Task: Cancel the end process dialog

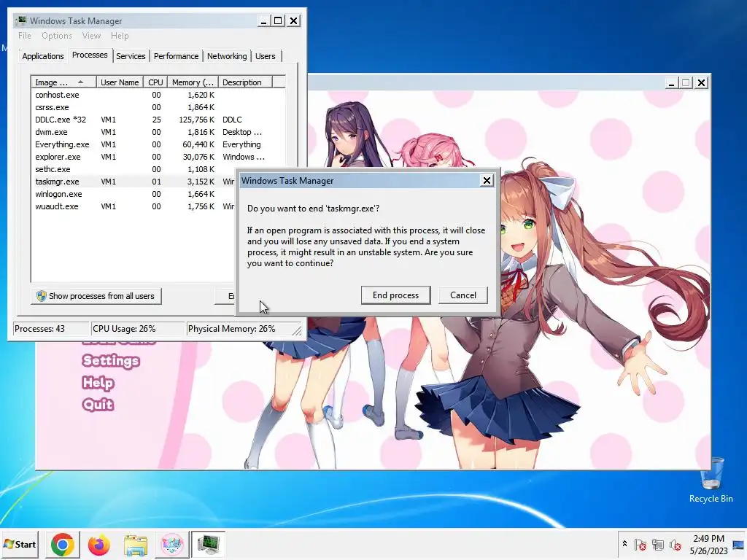Action: (x=463, y=295)
